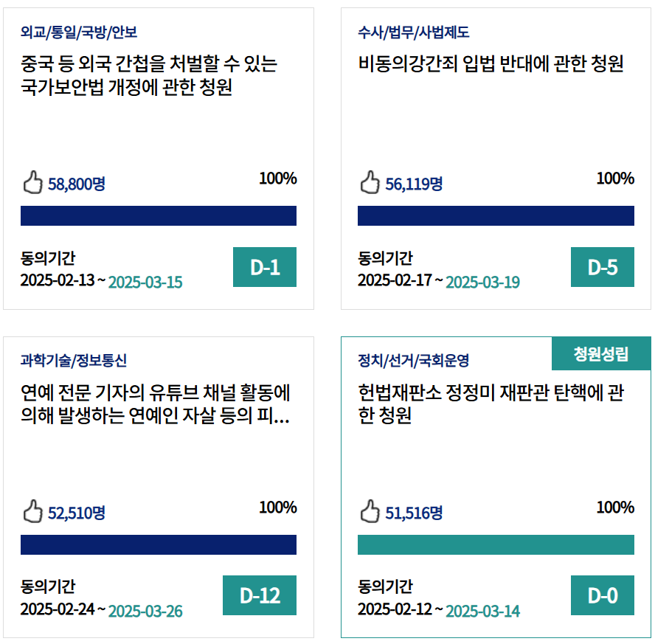Open the 비동의강간죄 입법 반대 petition title
The height and width of the screenshot is (644, 655).
tap(491, 65)
